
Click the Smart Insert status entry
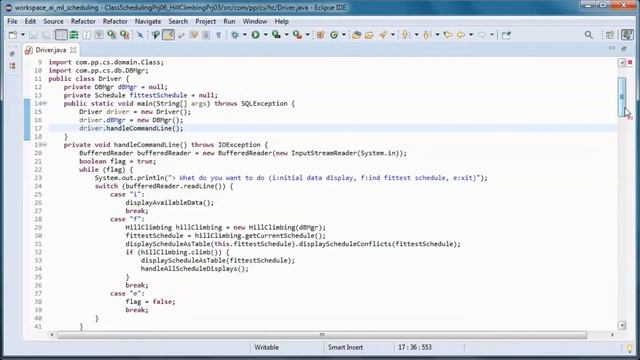pyautogui.click(x=345, y=347)
